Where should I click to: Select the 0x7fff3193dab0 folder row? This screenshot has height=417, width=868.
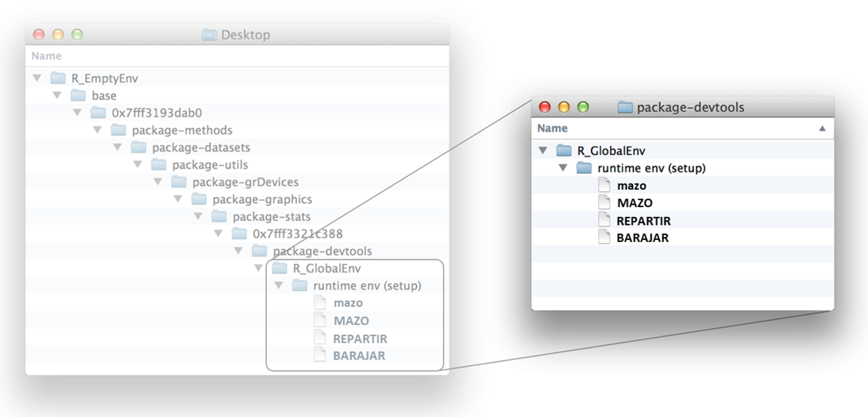click(156, 113)
